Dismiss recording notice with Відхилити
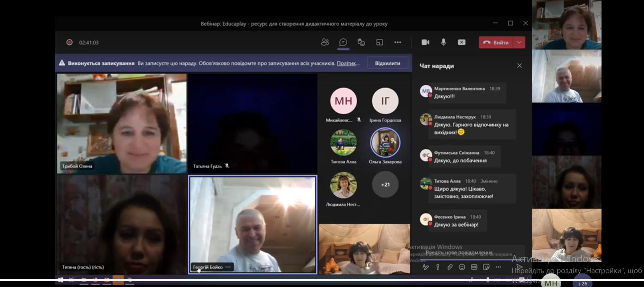The width and height of the screenshot is (644, 287). [x=387, y=63]
